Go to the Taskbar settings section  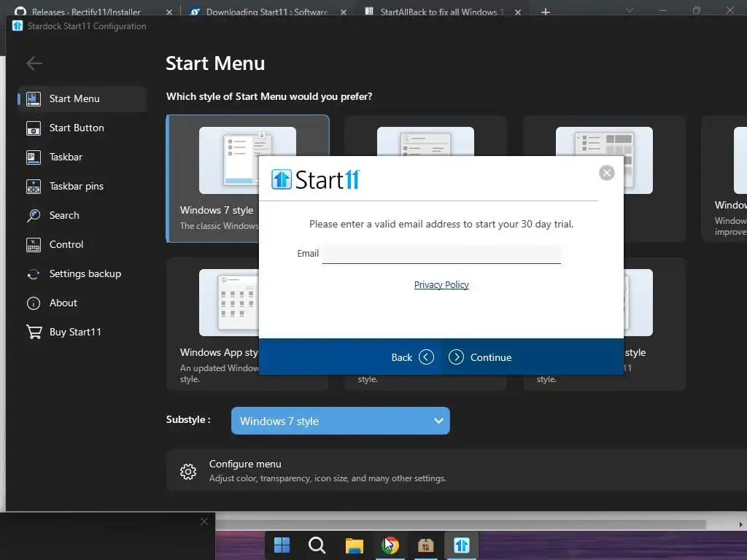point(82,157)
